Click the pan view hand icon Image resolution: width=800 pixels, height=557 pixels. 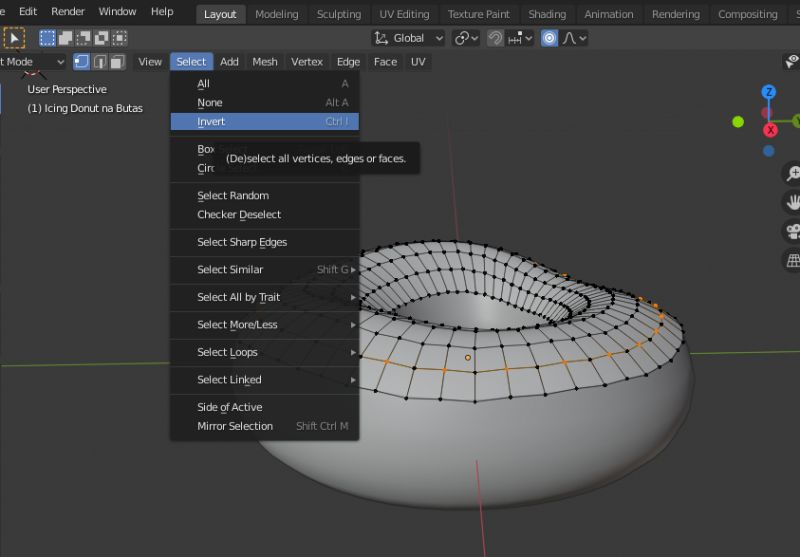coord(792,202)
